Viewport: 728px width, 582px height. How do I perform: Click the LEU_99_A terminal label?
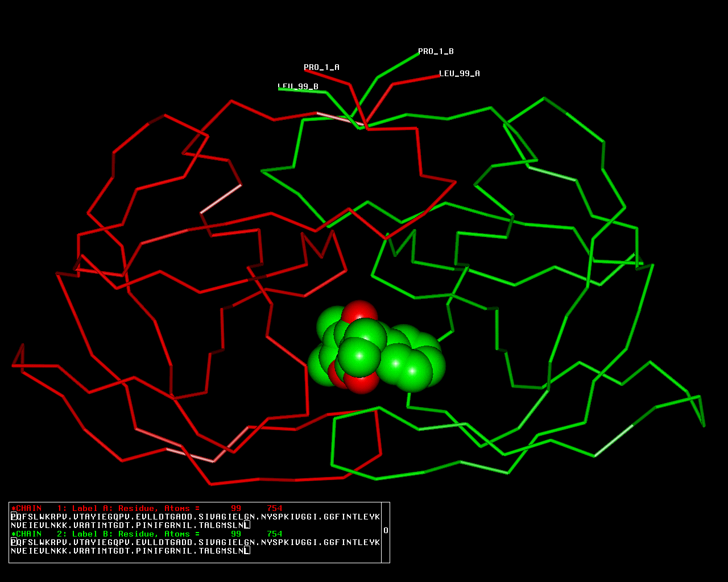point(459,73)
